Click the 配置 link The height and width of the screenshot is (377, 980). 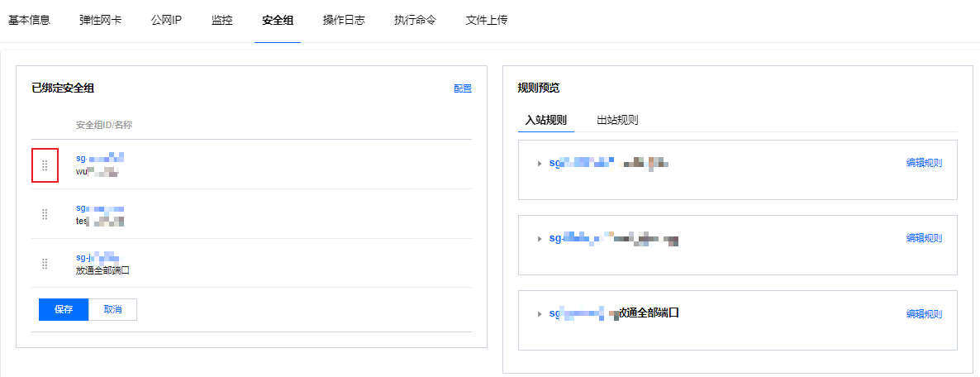click(463, 88)
